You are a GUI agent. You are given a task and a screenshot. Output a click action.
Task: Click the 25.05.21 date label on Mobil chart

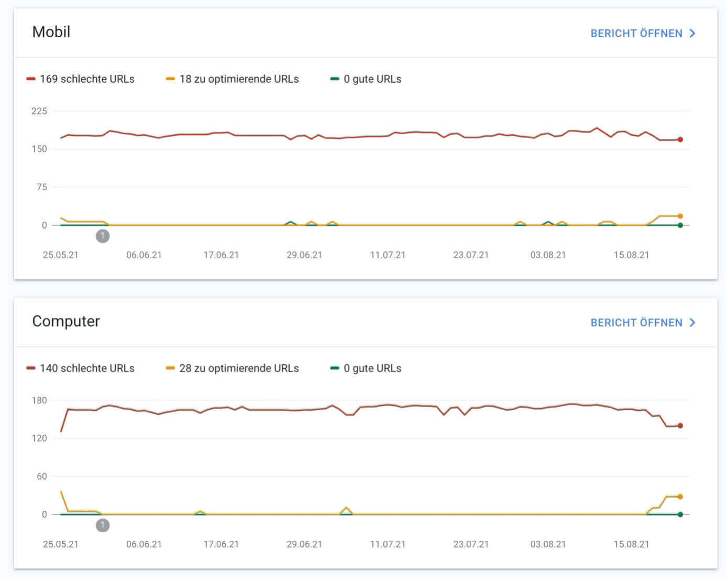coord(61,255)
